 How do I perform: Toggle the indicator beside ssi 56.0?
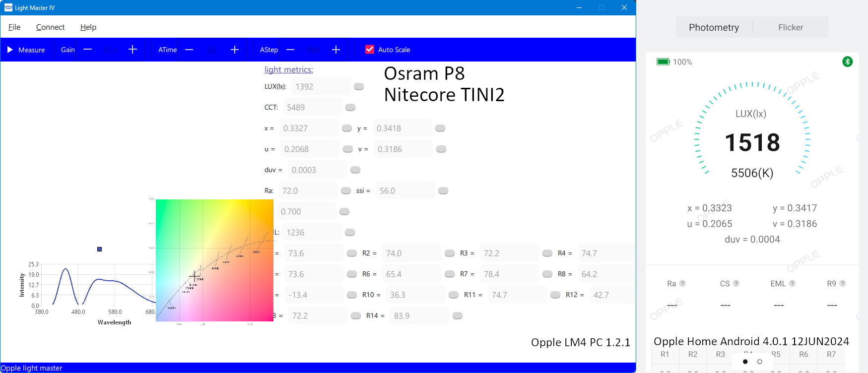pos(443,190)
